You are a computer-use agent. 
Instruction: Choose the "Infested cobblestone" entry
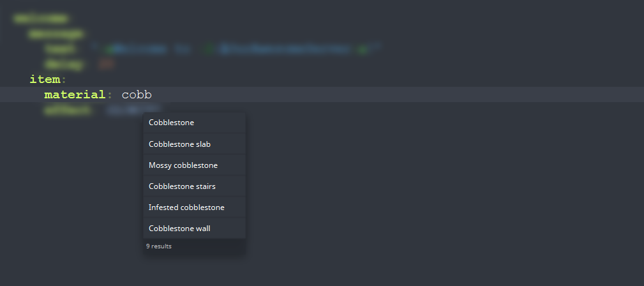(194, 207)
